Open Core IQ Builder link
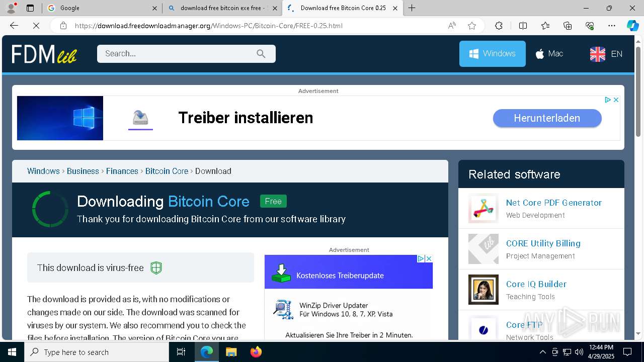This screenshot has width=644, height=362. click(x=536, y=284)
